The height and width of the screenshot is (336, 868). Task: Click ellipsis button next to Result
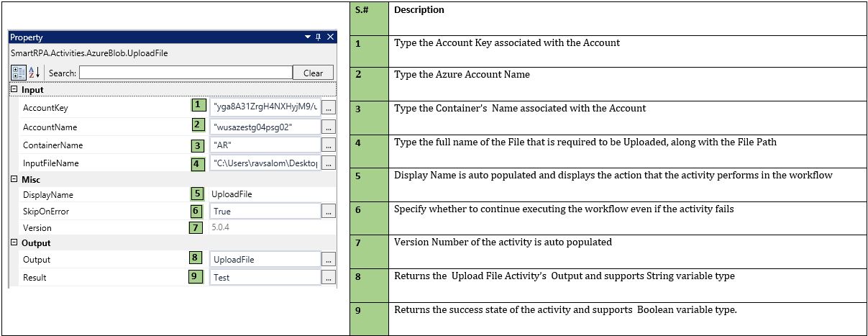(329, 277)
